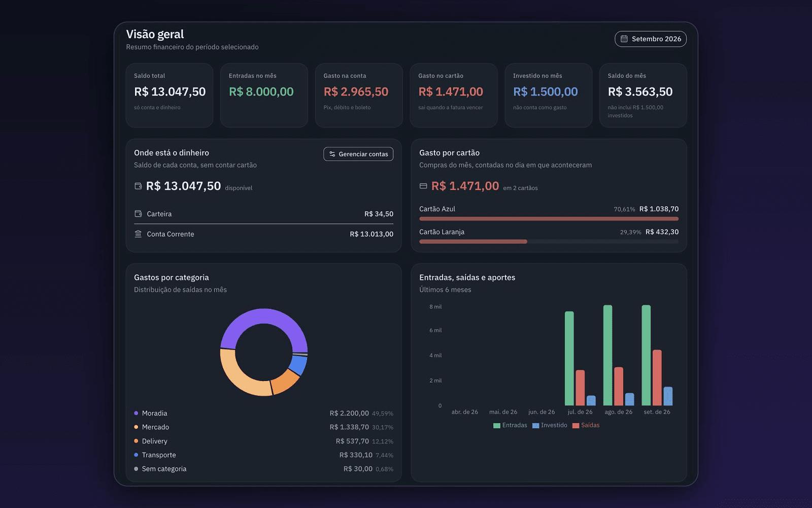Click the calendar icon beside Setembro 2026
This screenshot has width=812, height=508.
pyautogui.click(x=624, y=39)
